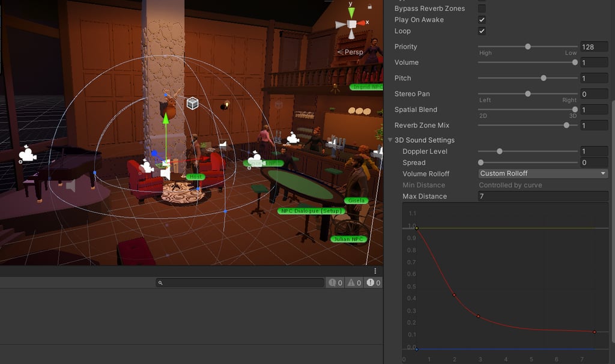Open the Volume Rolloff dropdown
615x364 pixels.
click(x=543, y=174)
